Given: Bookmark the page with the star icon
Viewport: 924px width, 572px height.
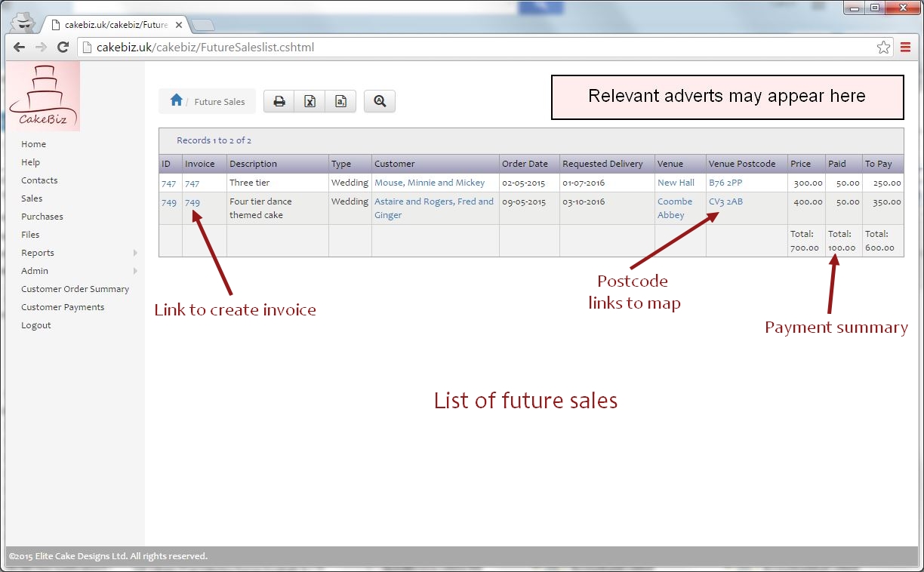Looking at the screenshot, I should coord(883,47).
